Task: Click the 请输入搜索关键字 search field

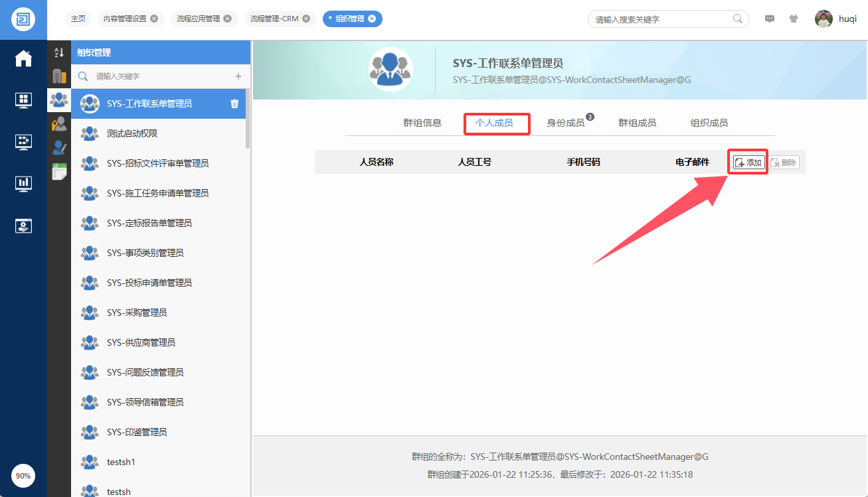Action: 661,19
